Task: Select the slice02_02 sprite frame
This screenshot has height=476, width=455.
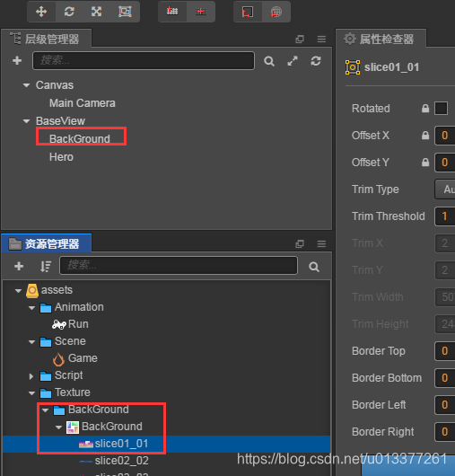Action: pyautogui.click(x=122, y=461)
